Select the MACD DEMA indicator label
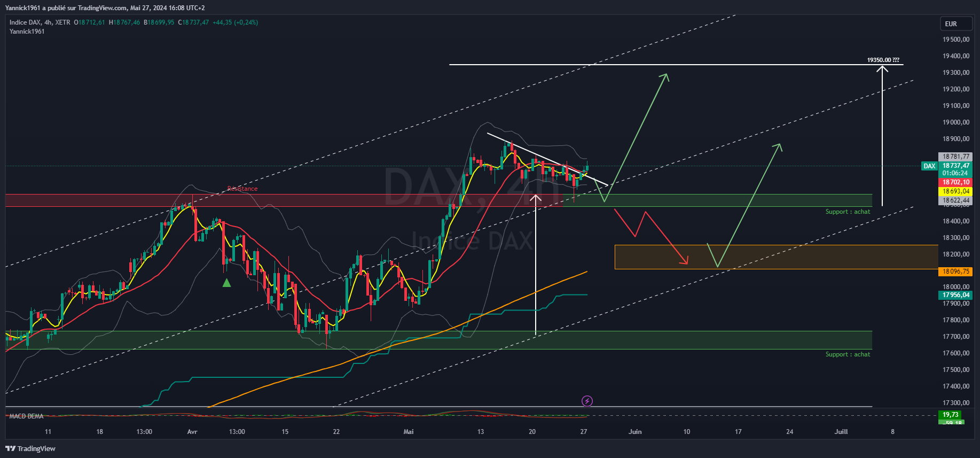The width and height of the screenshot is (980, 458). pos(27,416)
